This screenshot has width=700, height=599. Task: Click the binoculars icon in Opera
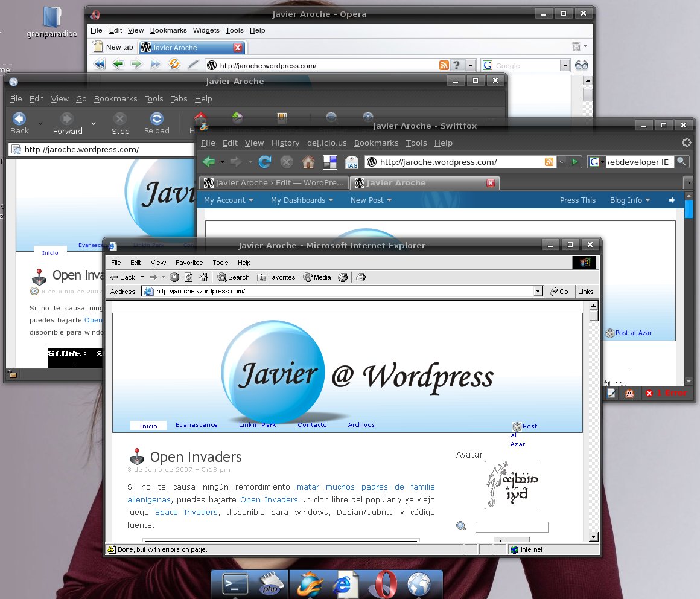(x=582, y=65)
